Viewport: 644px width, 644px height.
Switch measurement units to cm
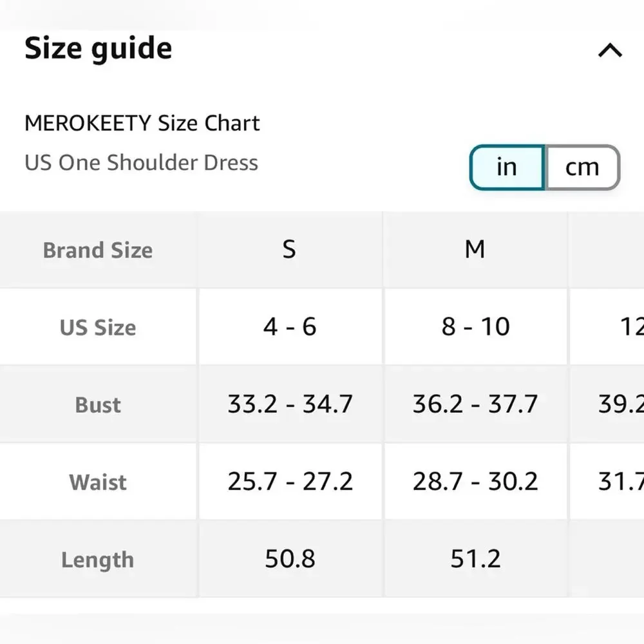point(582,167)
